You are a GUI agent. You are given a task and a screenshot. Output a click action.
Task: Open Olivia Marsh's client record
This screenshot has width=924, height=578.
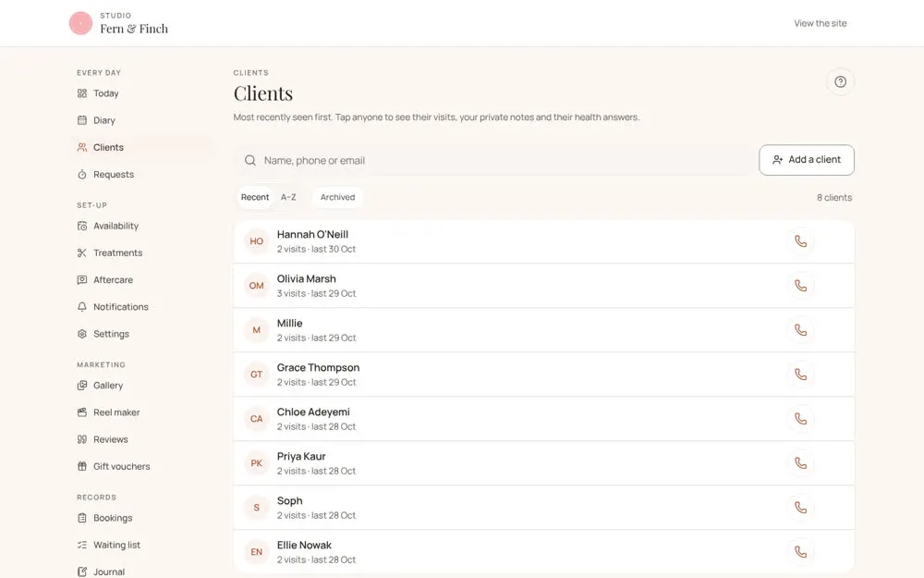[x=543, y=286]
